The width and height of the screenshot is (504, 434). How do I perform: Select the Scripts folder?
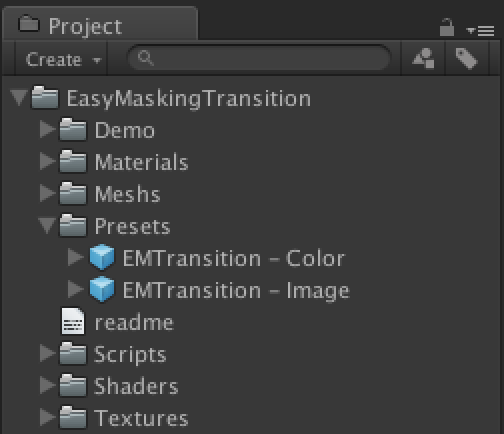113,354
